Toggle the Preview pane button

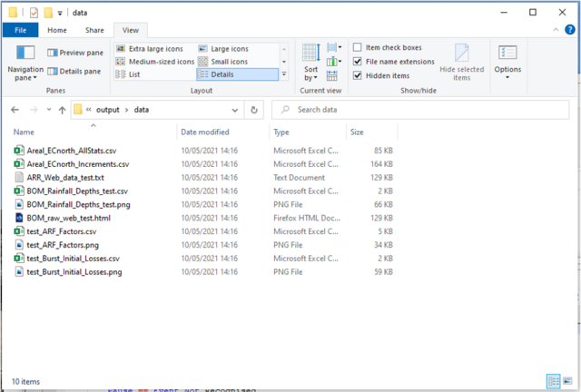pyautogui.click(x=75, y=53)
